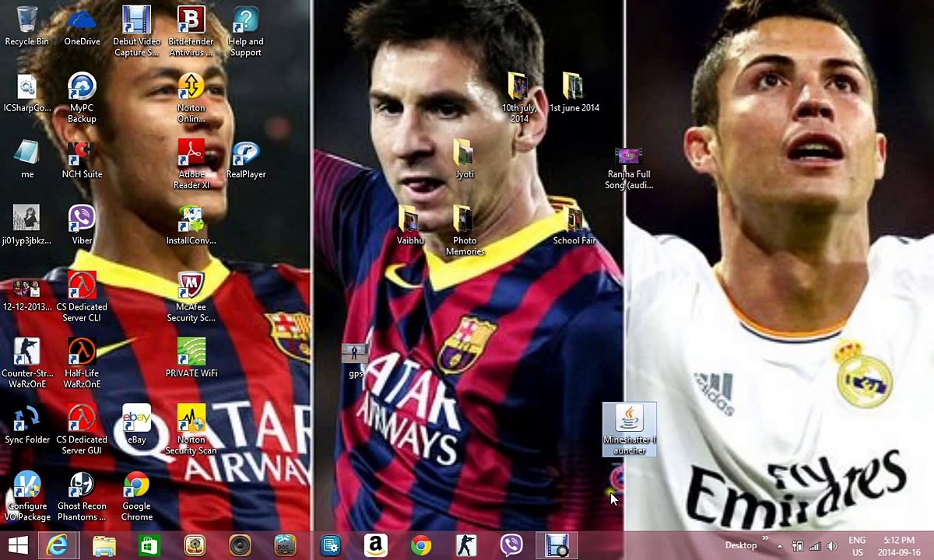
Task: Open the network signal tray icon
Action: coord(814,546)
